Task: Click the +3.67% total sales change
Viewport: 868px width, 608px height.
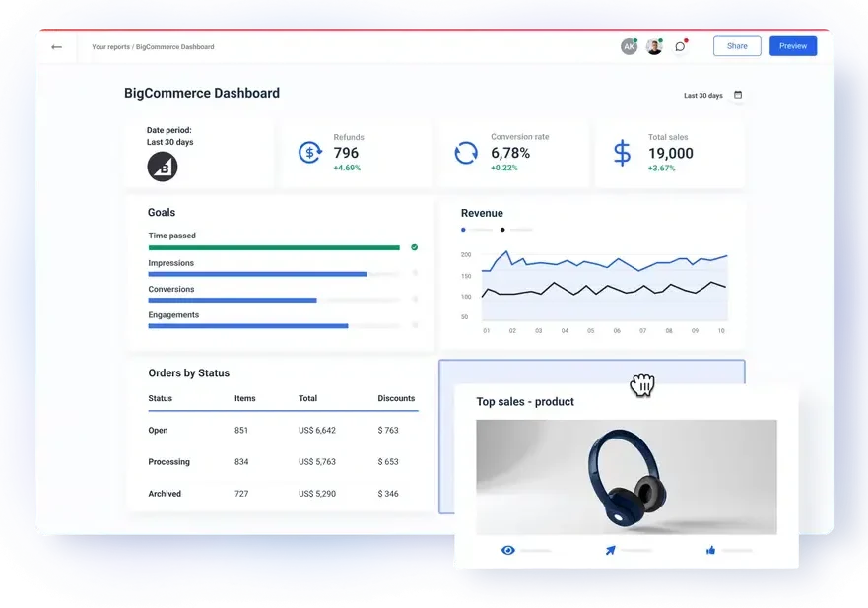Action: pyautogui.click(x=661, y=168)
